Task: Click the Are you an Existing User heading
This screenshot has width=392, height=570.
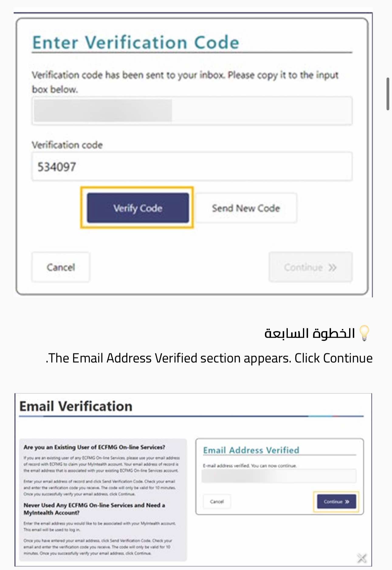Action: (x=94, y=447)
